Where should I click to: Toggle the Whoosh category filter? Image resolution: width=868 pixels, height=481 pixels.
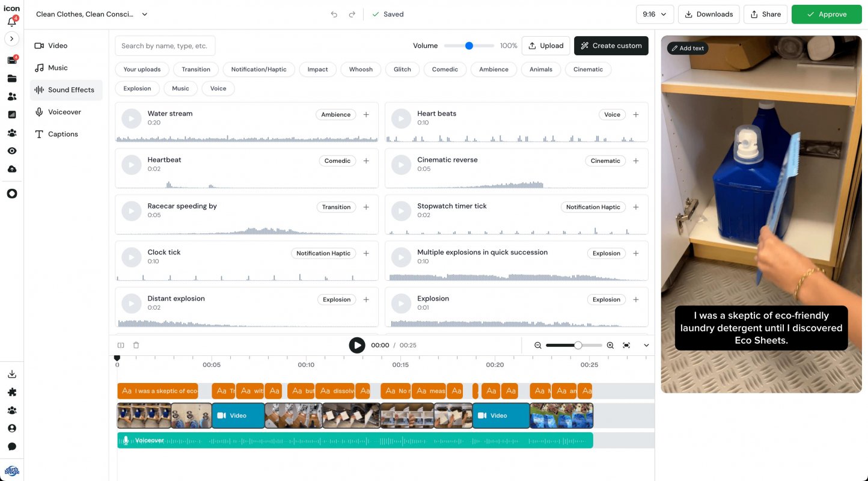[361, 69]
